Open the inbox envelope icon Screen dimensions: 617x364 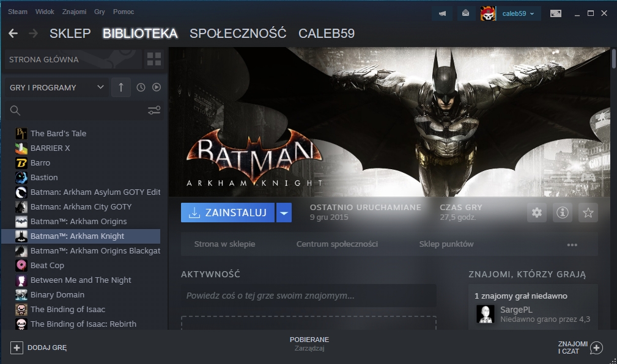(x=465, y=13)
